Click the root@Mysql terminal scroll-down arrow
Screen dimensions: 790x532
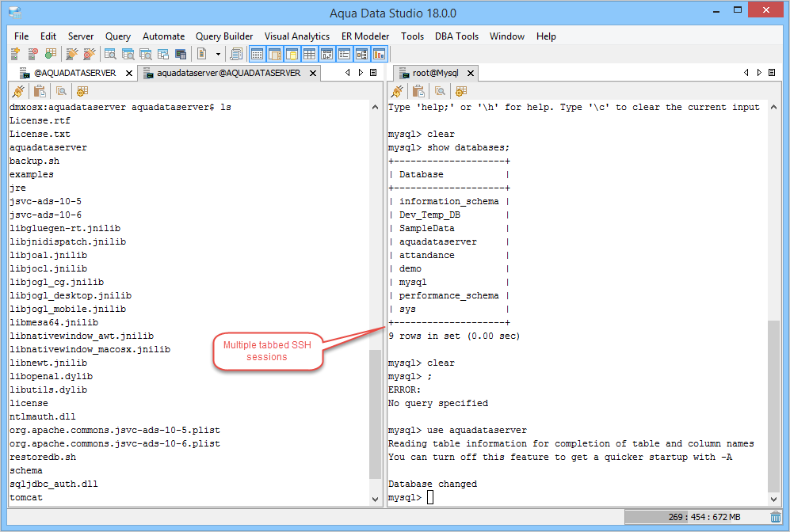pos(774,500)
